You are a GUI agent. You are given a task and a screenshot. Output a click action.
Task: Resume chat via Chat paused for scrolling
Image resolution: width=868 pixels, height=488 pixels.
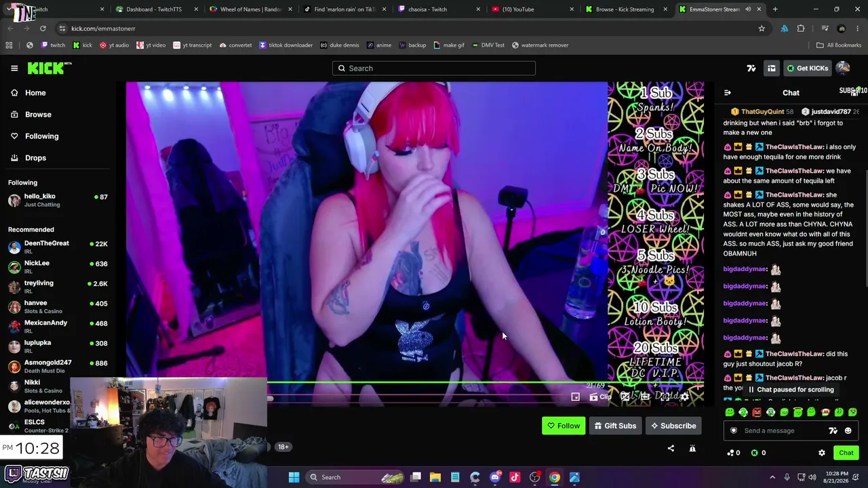click(x=791, y=390)
